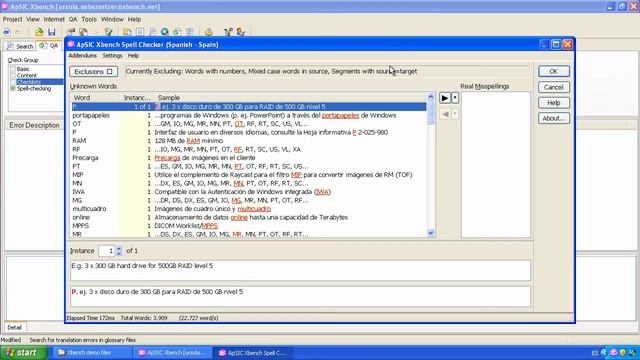
Task: Click the Open project folder icon in the toolbar
Action: point(39,31)
